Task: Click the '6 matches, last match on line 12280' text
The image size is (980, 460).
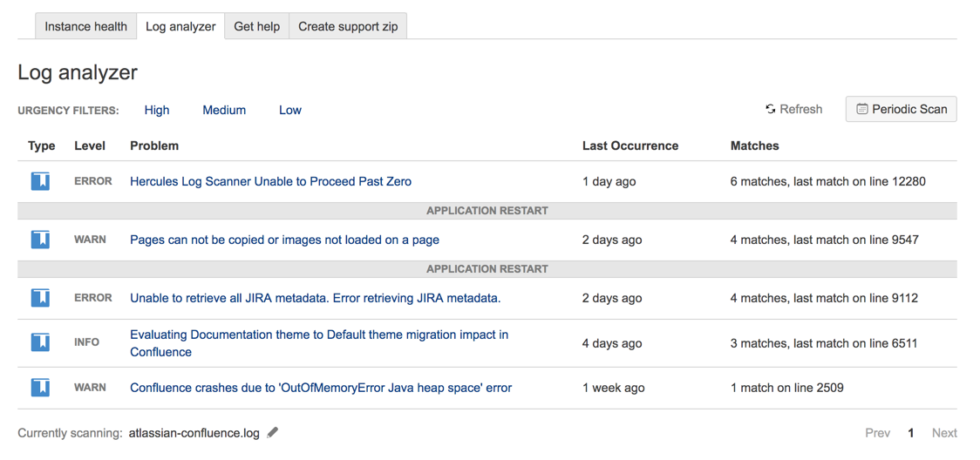Action: (827, 181)
